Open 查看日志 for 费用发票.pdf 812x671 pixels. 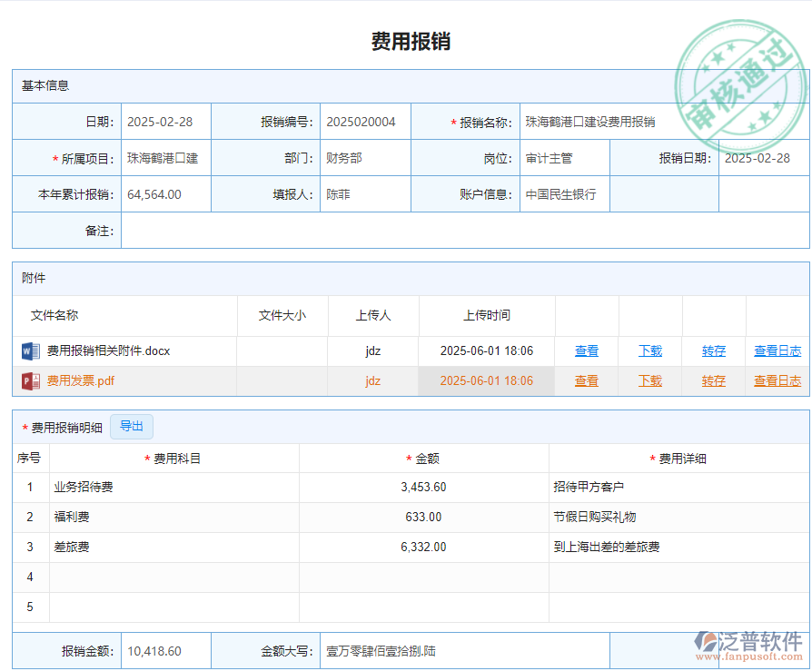pos(777,380)
